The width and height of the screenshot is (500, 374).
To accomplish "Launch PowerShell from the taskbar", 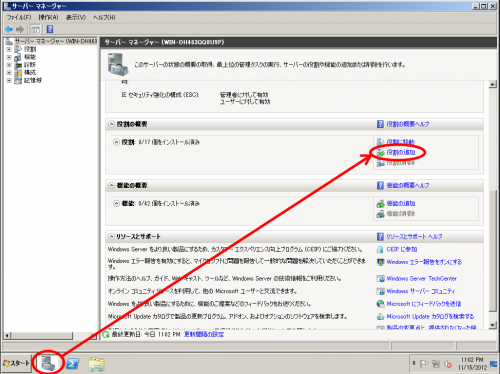I will click(x=72, y=364).
